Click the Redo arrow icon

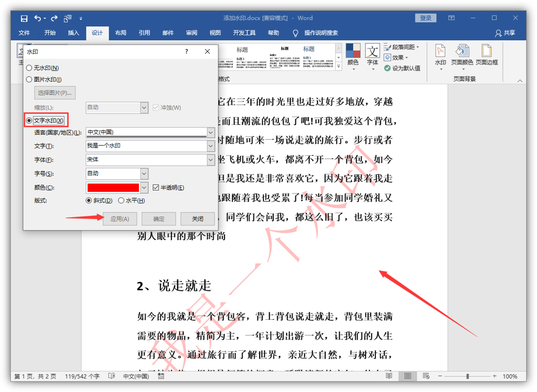pyautogui.click(x=54, y=19)
